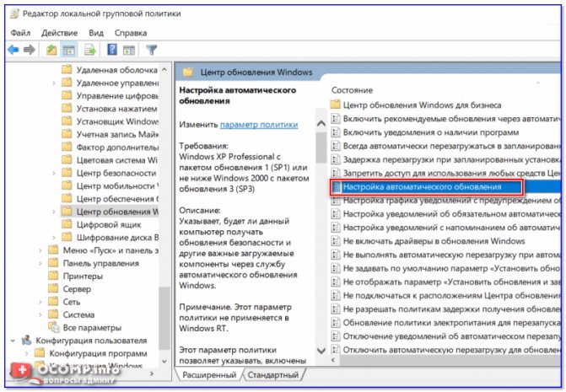The width and height of the screenshot is (566, 392).
Task: Select policy Отключение уведомлений об автоматическом перезапу
Action: coord(445,336)
